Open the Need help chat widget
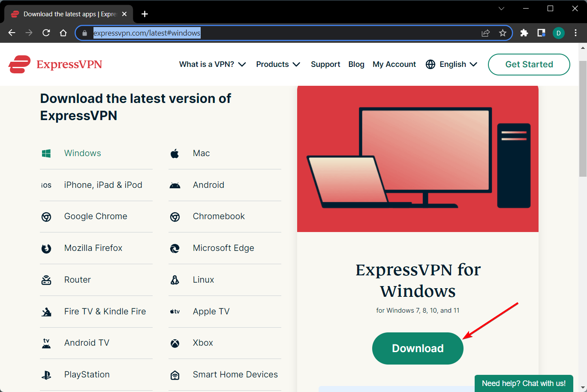Image resolution: width=587 pixels, height=392 pixels. [524, 383]
